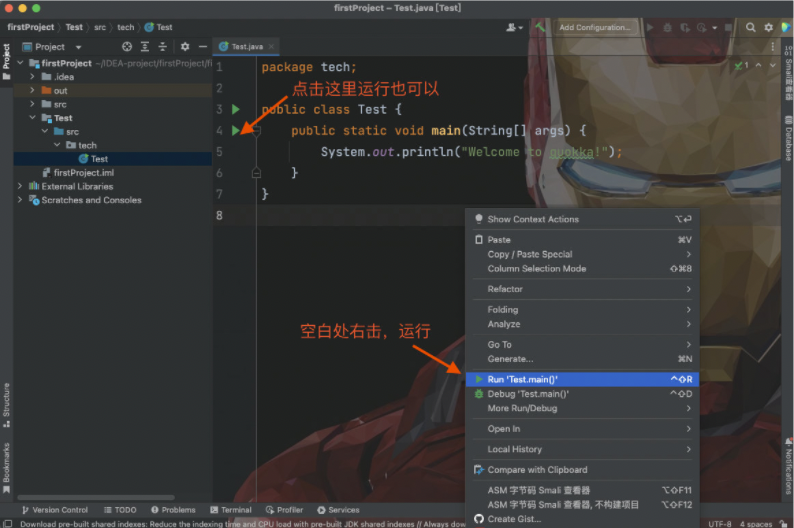Select Run 'Test.main()' in context menu
Image resolution: width=794 pixels, height=528 pixels.
582,379
